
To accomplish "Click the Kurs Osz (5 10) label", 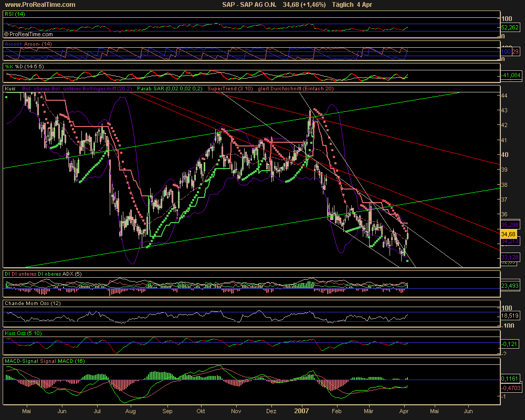I will click(26, 332).
